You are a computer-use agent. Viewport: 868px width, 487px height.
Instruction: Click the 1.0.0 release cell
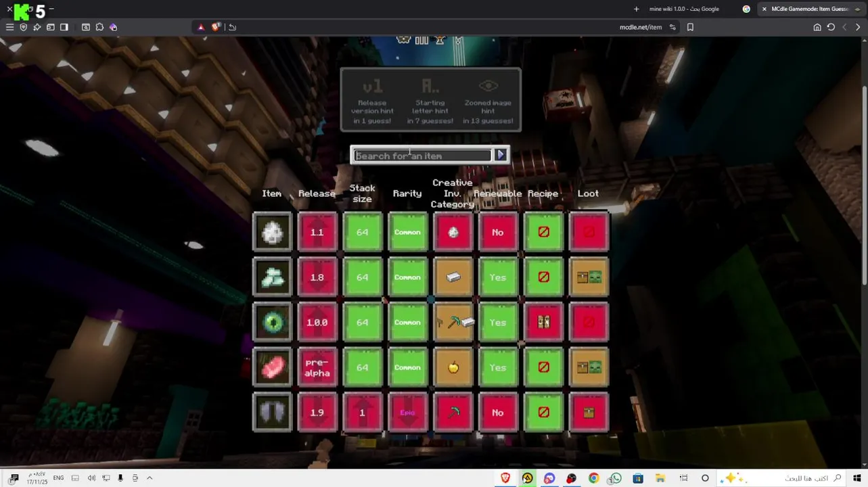click(x=317, y=323)
